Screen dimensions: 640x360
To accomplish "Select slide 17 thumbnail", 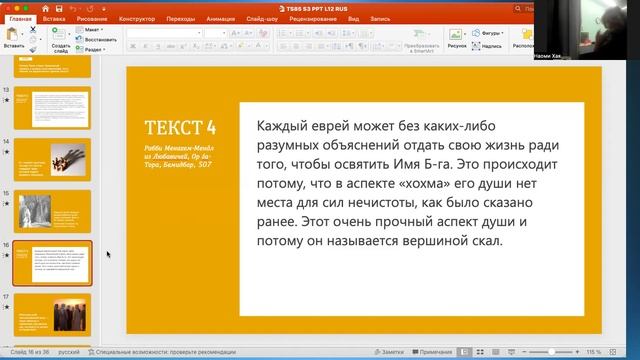I will tap(52, 315).
